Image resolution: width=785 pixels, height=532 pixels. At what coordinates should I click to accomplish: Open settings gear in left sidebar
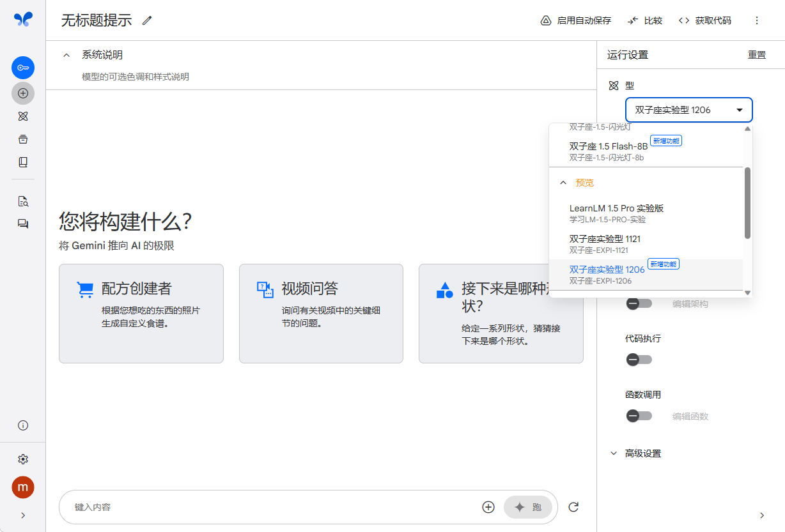(x=23, y=459)
